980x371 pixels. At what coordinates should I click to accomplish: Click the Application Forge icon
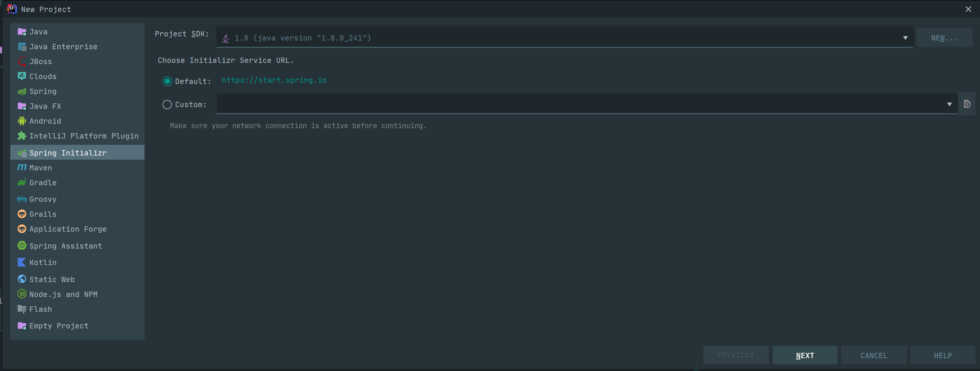tap(22, 229)
